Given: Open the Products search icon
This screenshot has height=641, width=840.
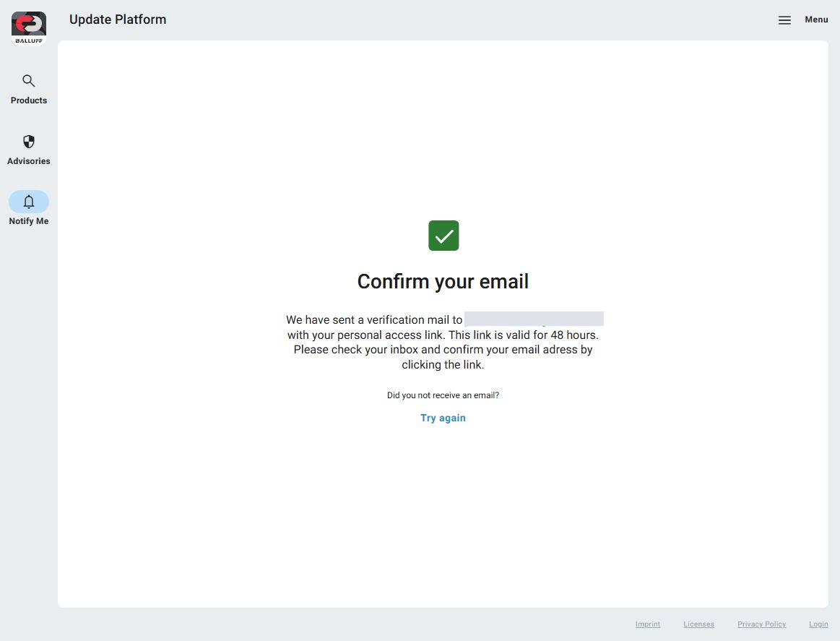Looking at the screenshot, I should tap(28, 81).
